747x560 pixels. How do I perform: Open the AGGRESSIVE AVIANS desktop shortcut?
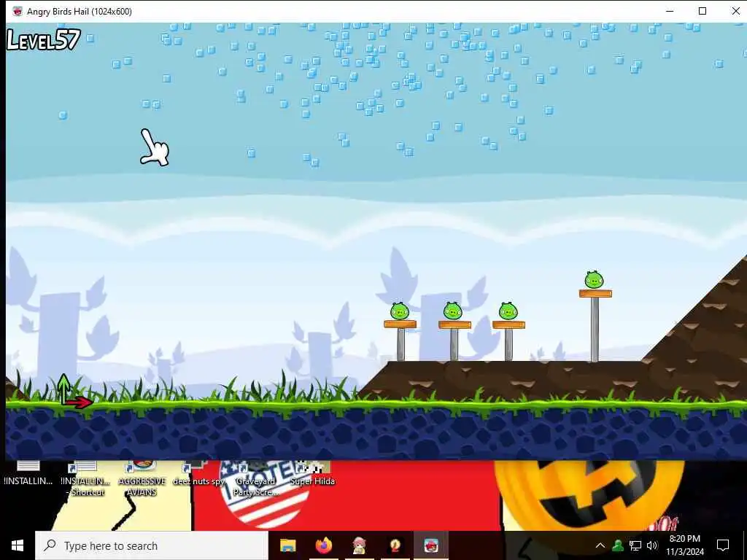(x=142, y=478)
